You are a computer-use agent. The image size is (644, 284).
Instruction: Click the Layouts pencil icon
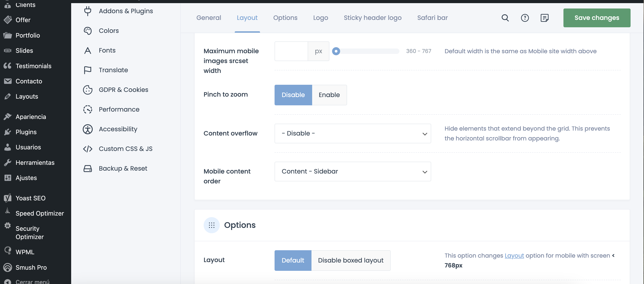[8, 96]
